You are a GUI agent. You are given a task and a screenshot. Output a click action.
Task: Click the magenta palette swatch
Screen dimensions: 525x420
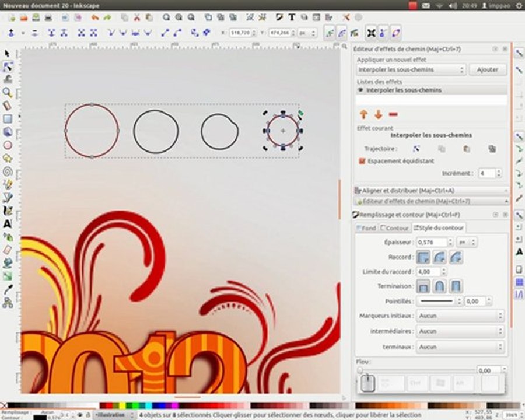[x=175, y=405]
